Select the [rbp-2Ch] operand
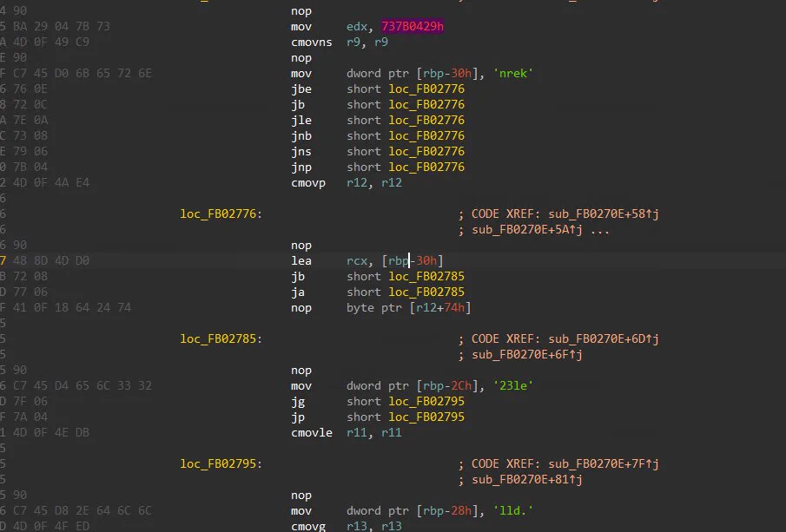The image size is (786, 532). coord(447,385)
